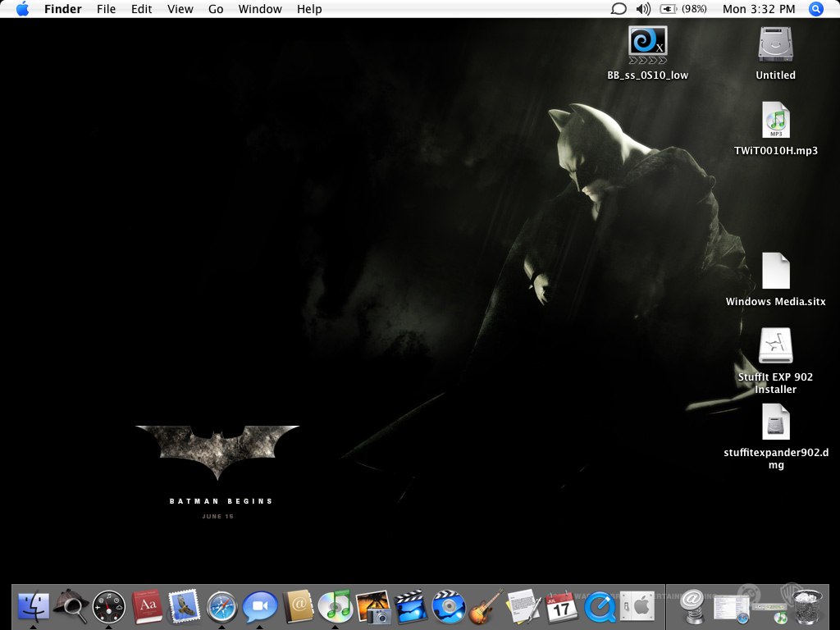
Task: Open the Go menu
Action: pos(216,8)
